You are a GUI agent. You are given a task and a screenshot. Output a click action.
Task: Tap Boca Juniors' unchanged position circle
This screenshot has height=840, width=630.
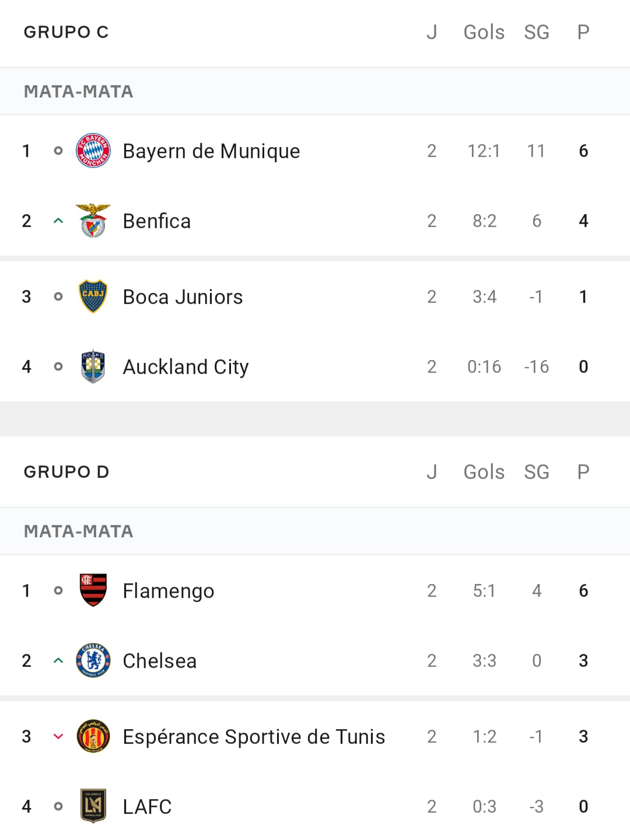(x=58, y=296)
